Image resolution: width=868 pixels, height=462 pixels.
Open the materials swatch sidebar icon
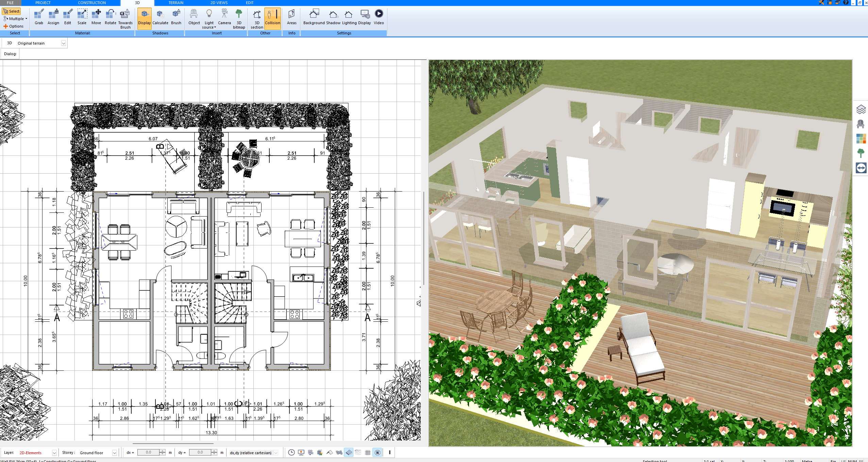pos(861,139)
